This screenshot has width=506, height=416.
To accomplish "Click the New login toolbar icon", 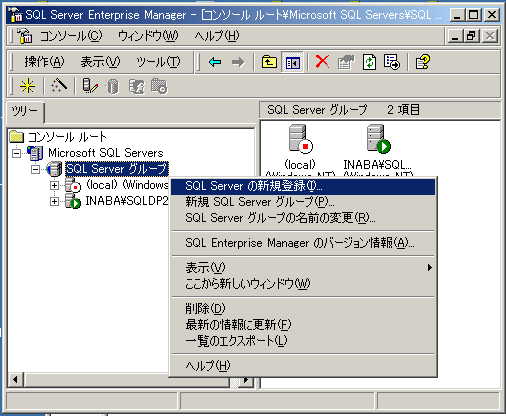I will click(x=136, y=86).
